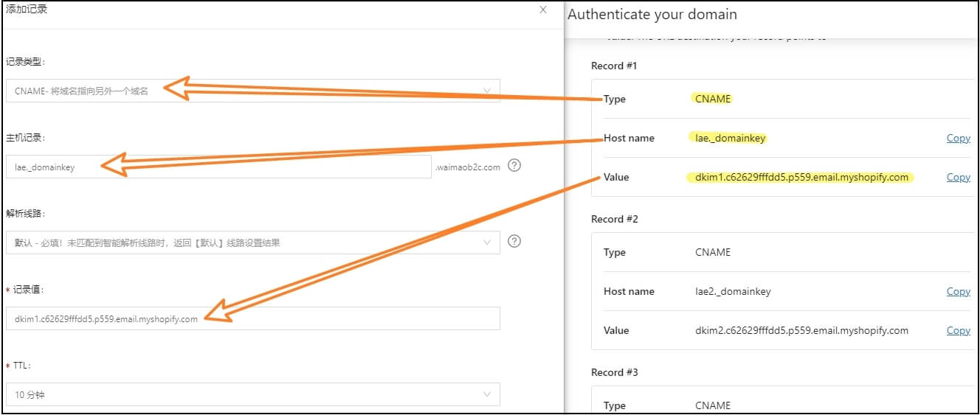980x415 pixels.
Task: Close the 添加记录 dialog with X
Action: (x=543, y=10)
